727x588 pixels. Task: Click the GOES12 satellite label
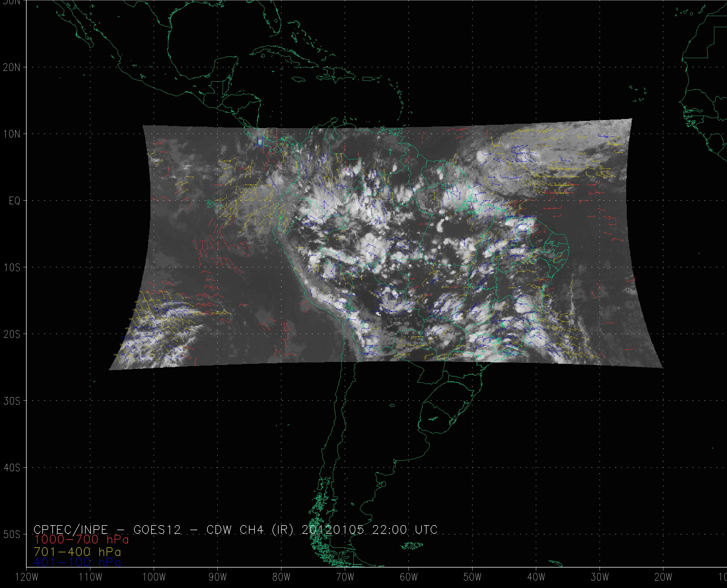point(157,529)
